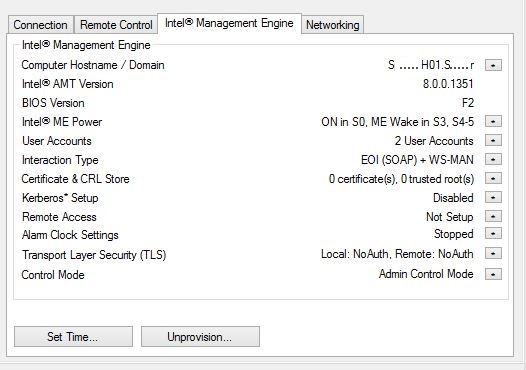Image resolution: width=526 pixels, height=370 pixels.
Task: Select the Intel® Management Engine tab
Action: tap(229, 23)
